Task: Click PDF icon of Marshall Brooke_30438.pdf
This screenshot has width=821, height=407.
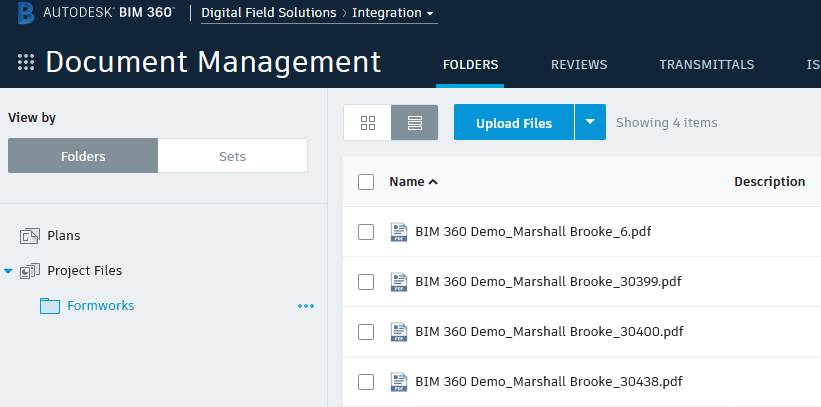Action: (x=399, y=381)
